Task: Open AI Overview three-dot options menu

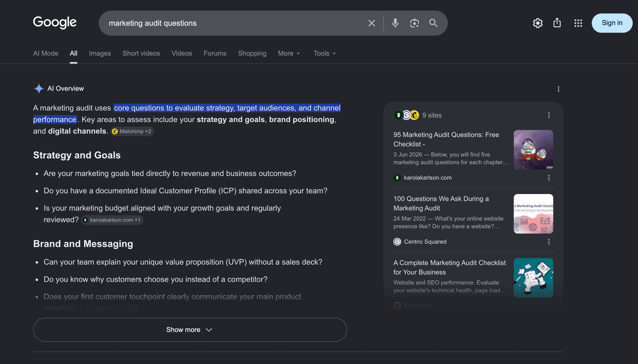Action: click(558, 89)
